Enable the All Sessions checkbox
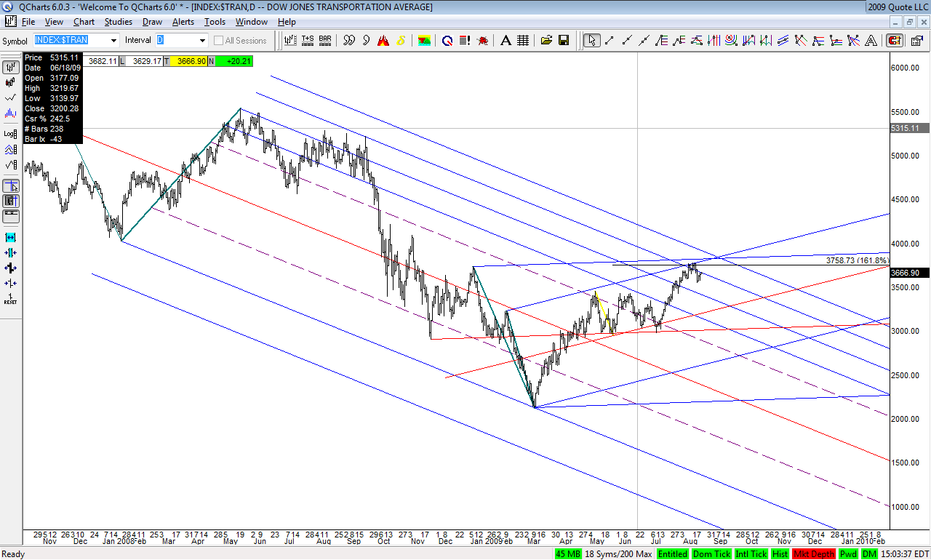The height and width of the screenshot is (560, 931). point(218,41)
